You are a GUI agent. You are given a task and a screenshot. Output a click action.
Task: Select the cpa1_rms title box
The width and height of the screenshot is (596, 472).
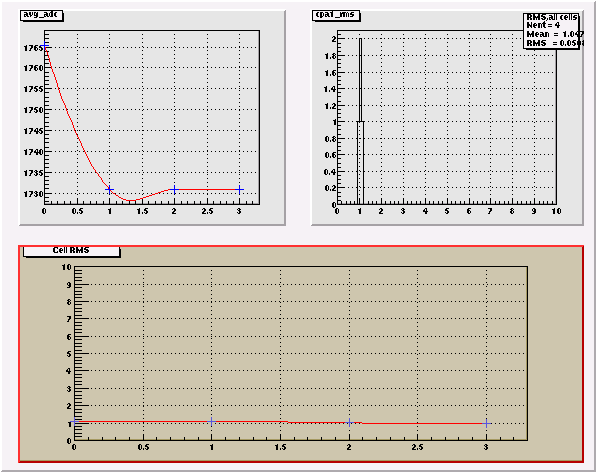[x=336, y=15]
